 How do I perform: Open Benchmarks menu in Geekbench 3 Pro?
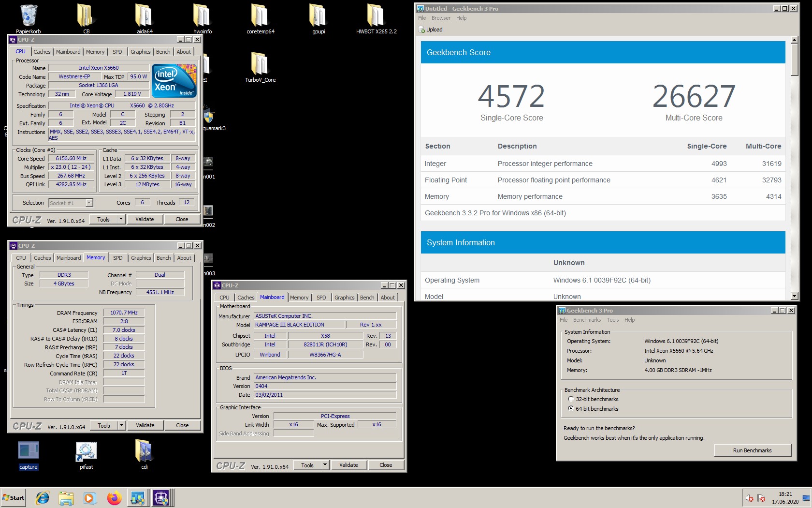[587, 320]
